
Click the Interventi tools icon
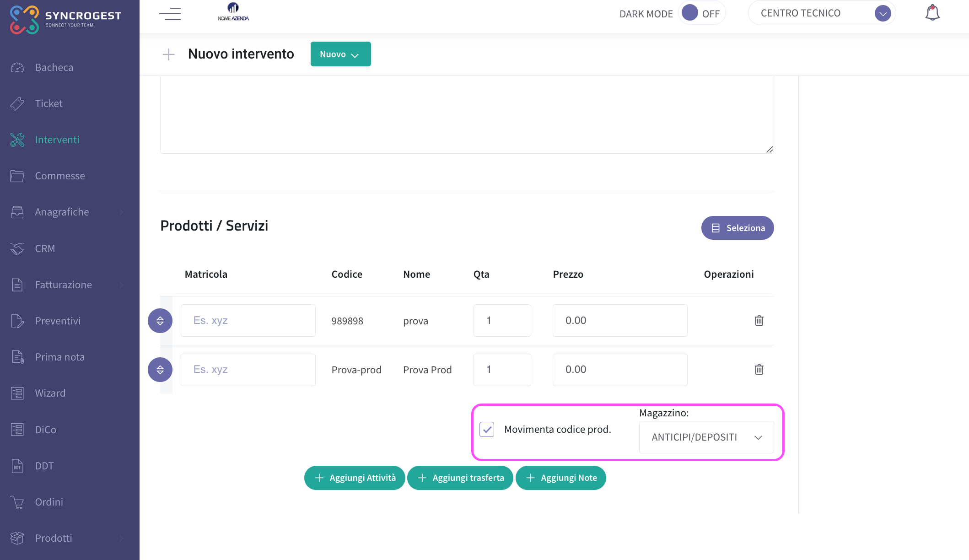point(17,140)
